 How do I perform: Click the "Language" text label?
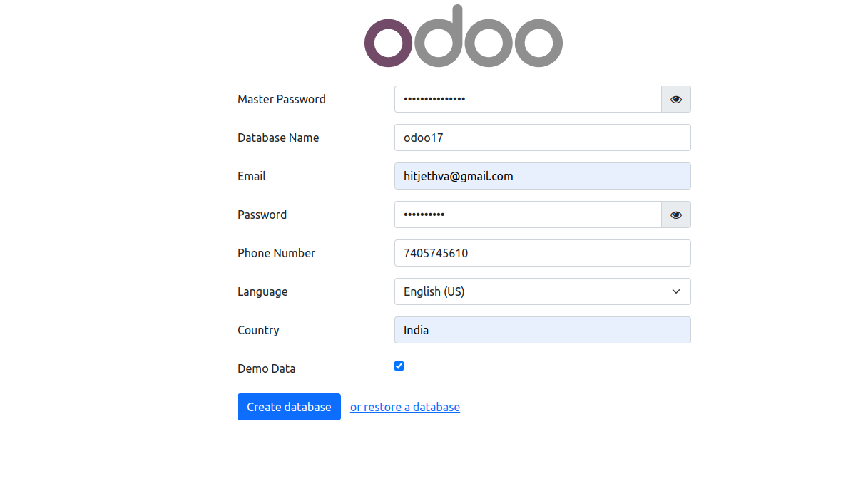pos(262,291)
